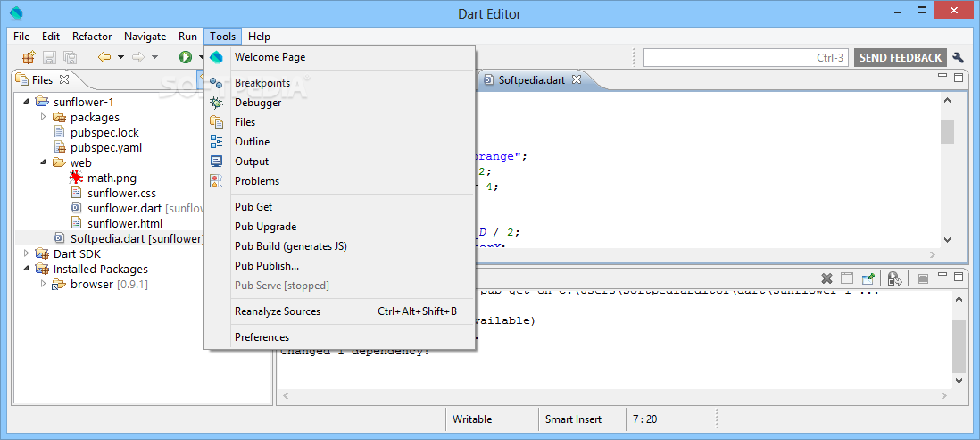Open the Refactor menu
This screenshot has height=440, width=980.
[92, 37]
